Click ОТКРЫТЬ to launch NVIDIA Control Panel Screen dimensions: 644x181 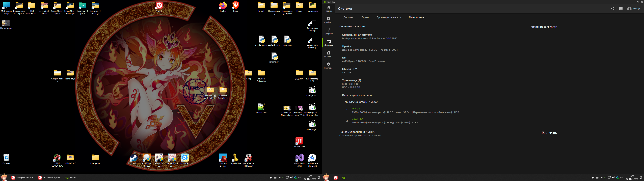coord(549,133)
